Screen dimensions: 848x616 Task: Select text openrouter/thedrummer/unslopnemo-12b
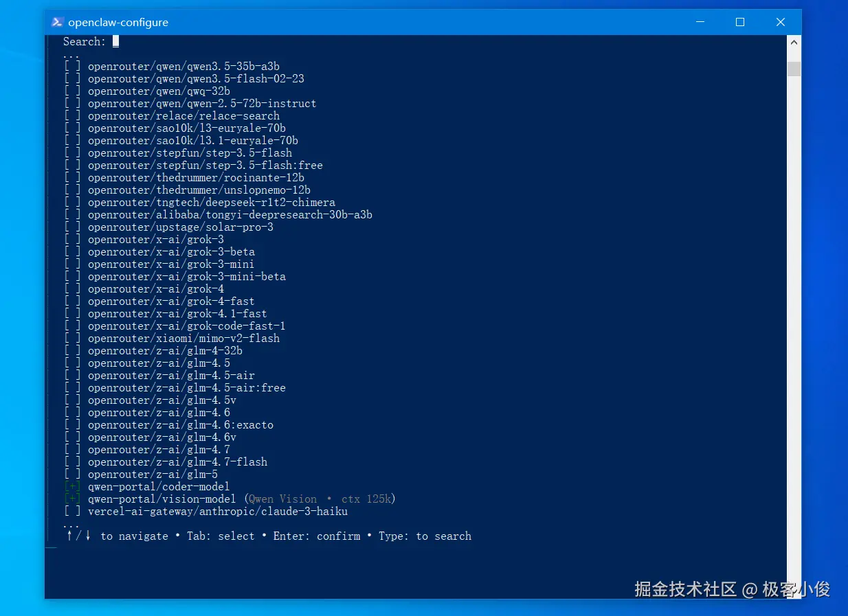click(x=199, y=190)
